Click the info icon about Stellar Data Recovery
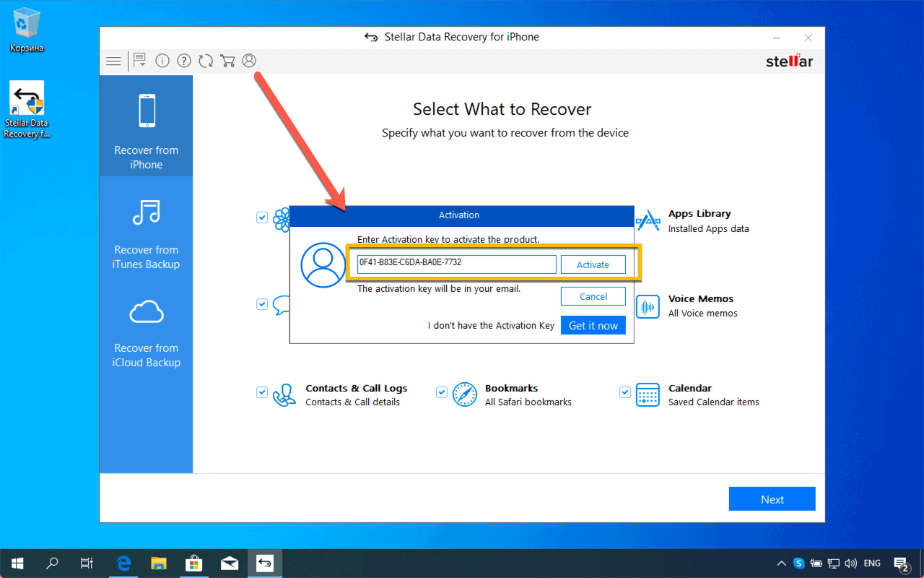The height and width of the screenshot is (578, 924). [162, 61]
